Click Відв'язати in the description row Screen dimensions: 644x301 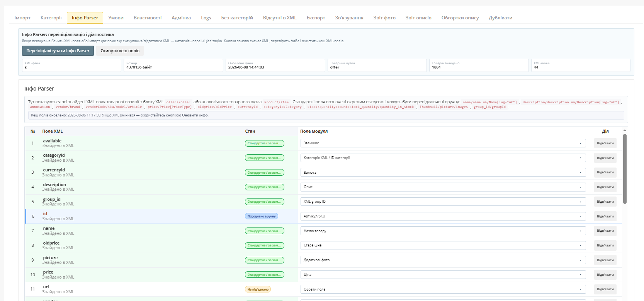click(605, 187)
